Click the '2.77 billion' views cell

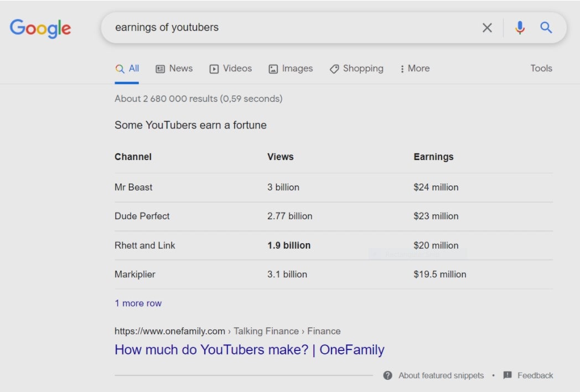point(289,216)
